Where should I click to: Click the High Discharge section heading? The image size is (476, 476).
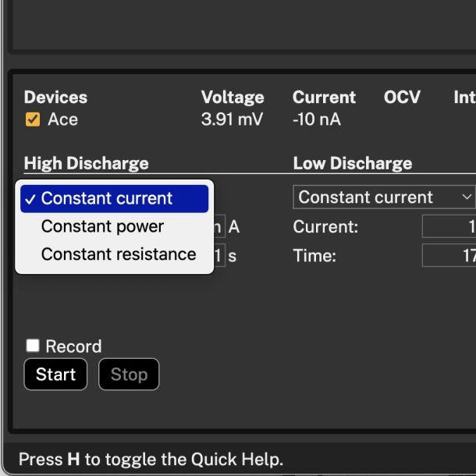tap(86, 163)
